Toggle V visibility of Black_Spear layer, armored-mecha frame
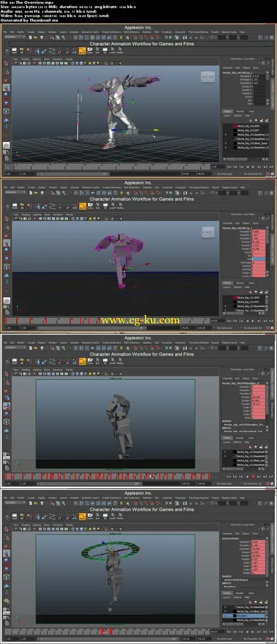Image resolution: width=277 pixels, height=644 pixels. click(225, 143)
